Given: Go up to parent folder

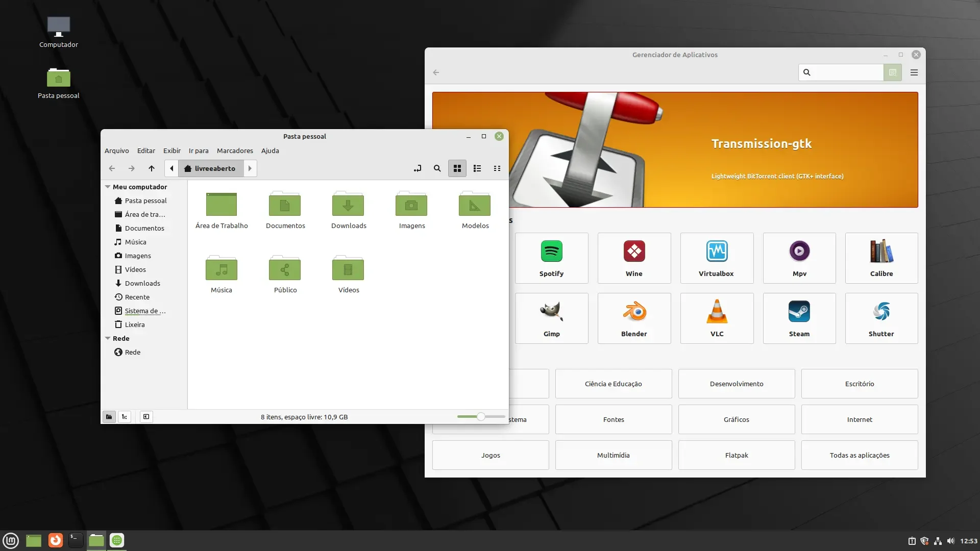Looking at the screenshot, I should tap(152, 168).
